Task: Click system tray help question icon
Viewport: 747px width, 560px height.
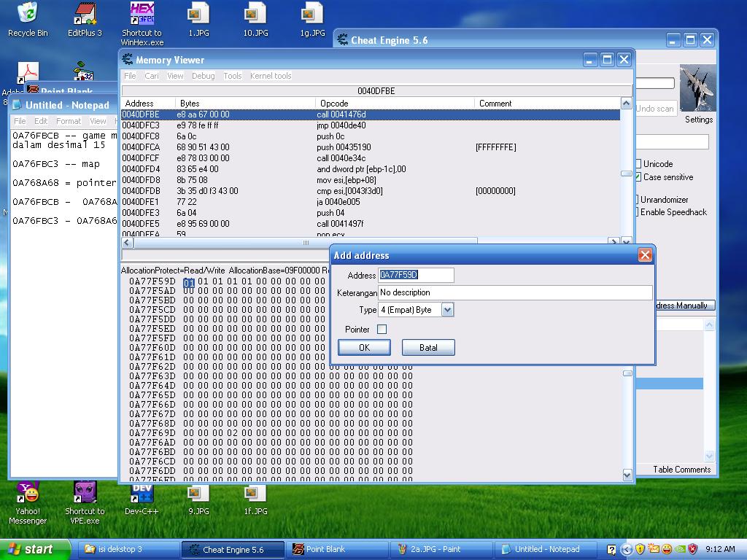Action: pyautogui.click(x=612, y=550)
